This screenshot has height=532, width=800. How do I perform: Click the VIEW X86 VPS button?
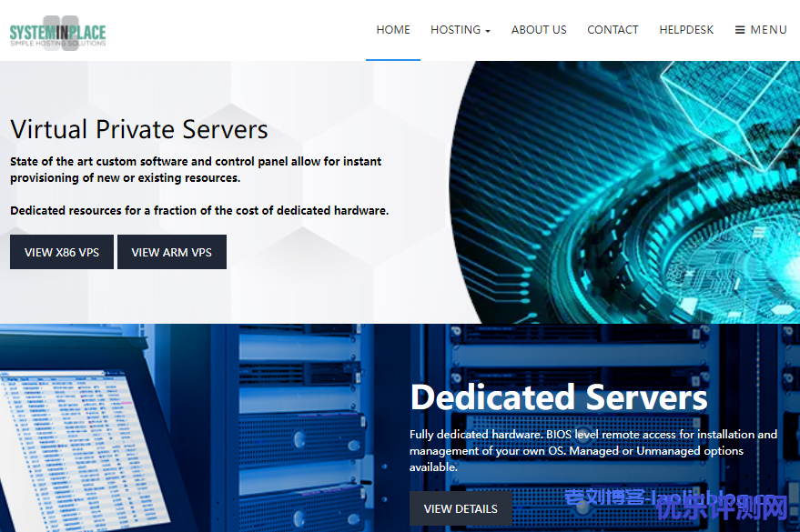(x=62, y=252)
